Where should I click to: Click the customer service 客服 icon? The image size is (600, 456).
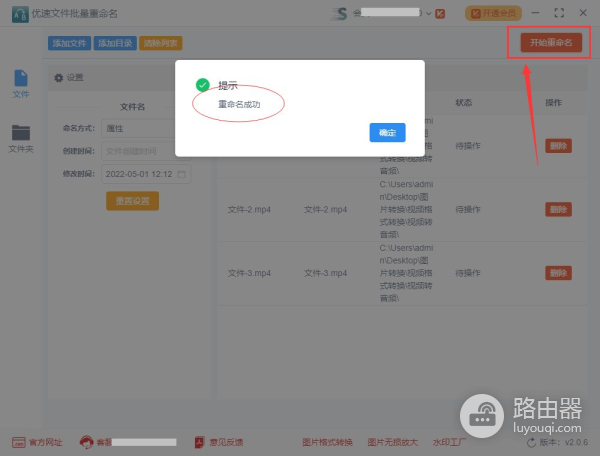tap(86, 443)
